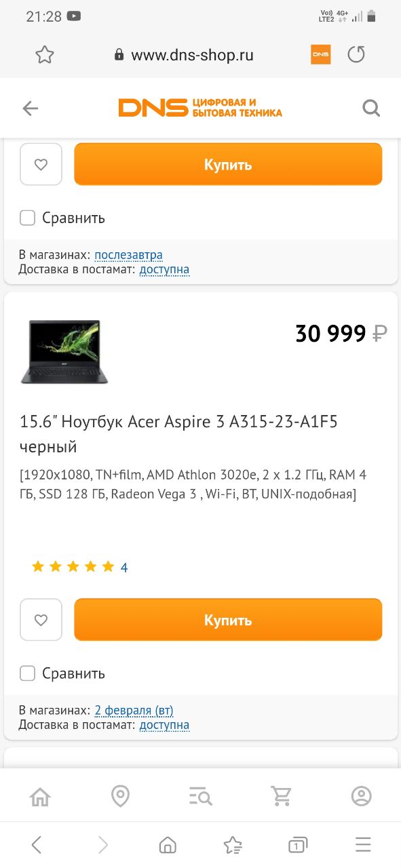
Task: Open the orange DNS app badge
Action: click(320, 55)
